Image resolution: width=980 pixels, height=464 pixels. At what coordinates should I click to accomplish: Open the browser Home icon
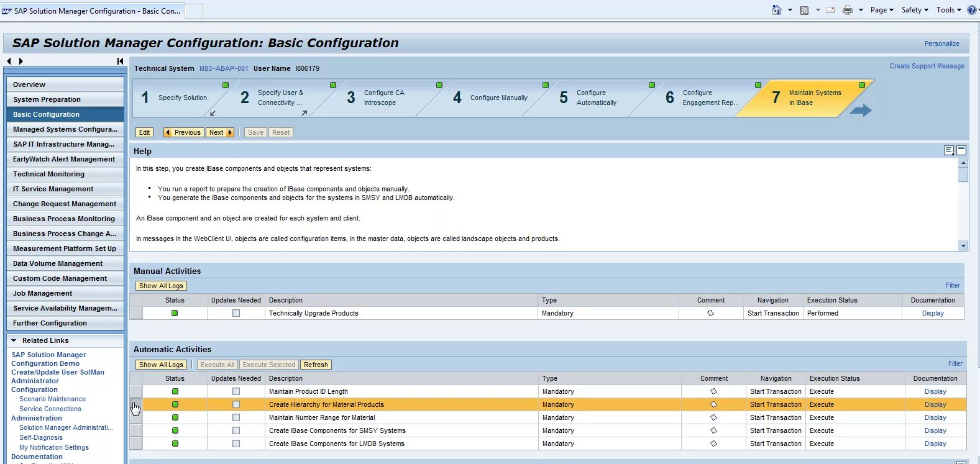[776, 10]
